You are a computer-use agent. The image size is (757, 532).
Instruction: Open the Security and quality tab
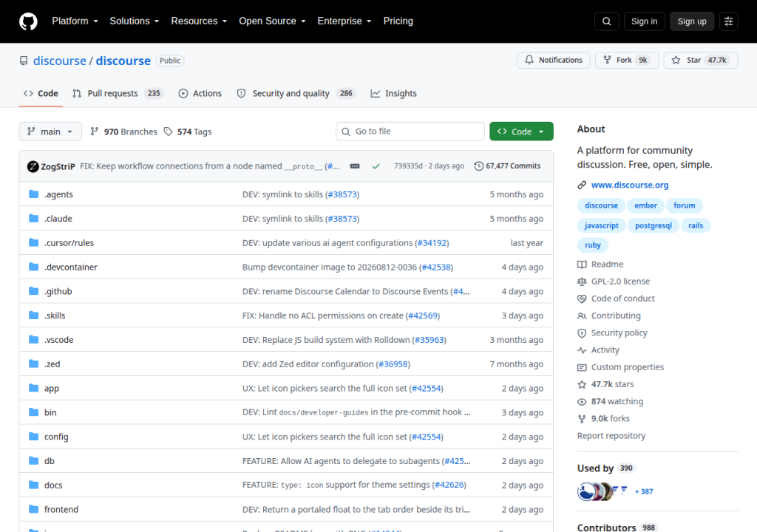point(296,94)
